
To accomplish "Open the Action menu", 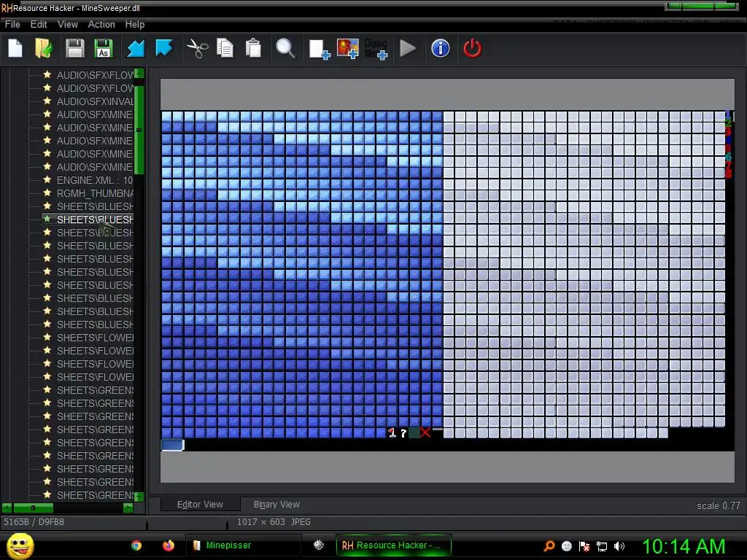I will pos(101,24).
